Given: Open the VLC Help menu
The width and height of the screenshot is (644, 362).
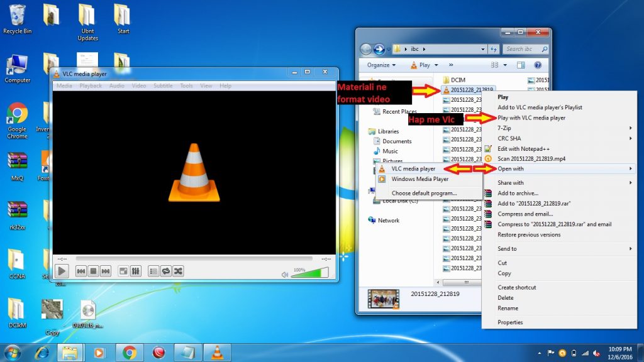Looking at the screenshot, I should click(226, 85).
